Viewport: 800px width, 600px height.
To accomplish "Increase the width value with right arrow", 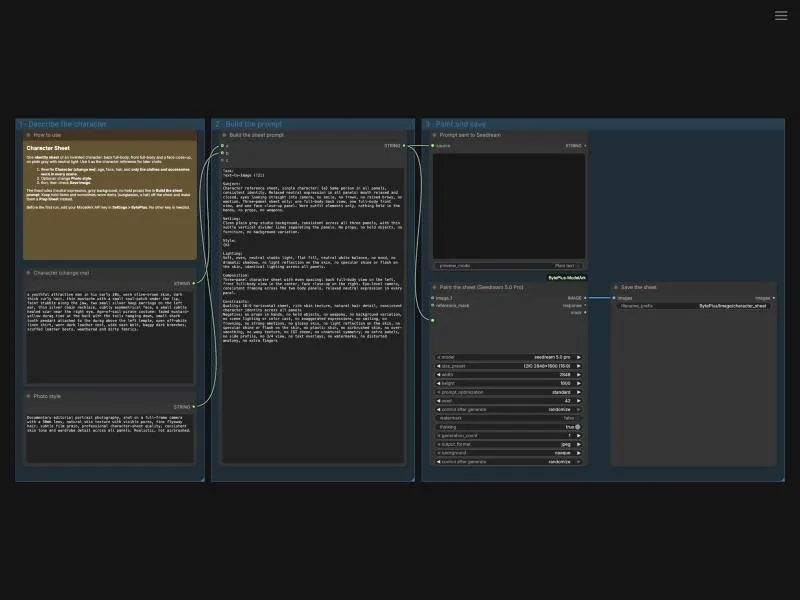I will tap(579, 374).
